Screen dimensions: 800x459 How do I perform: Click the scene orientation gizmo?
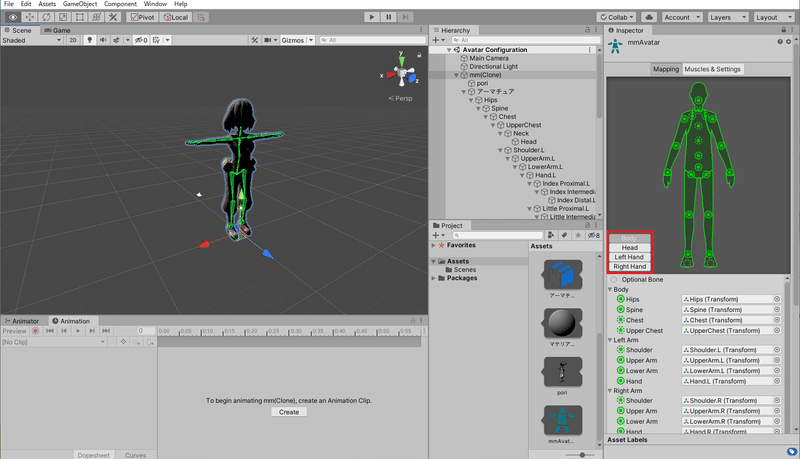click(402, 74)
